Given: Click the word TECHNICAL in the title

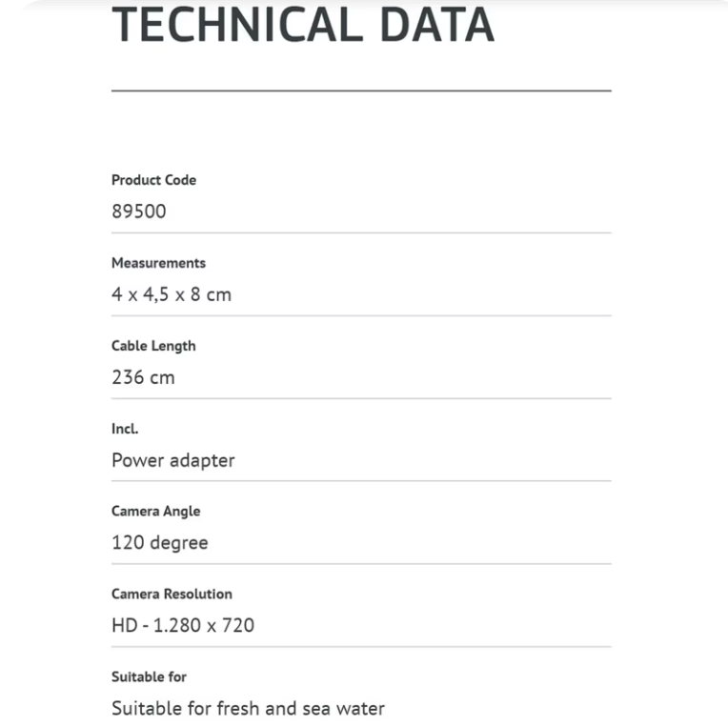Looking at the screenshot, I should click(x=237, y=25).
